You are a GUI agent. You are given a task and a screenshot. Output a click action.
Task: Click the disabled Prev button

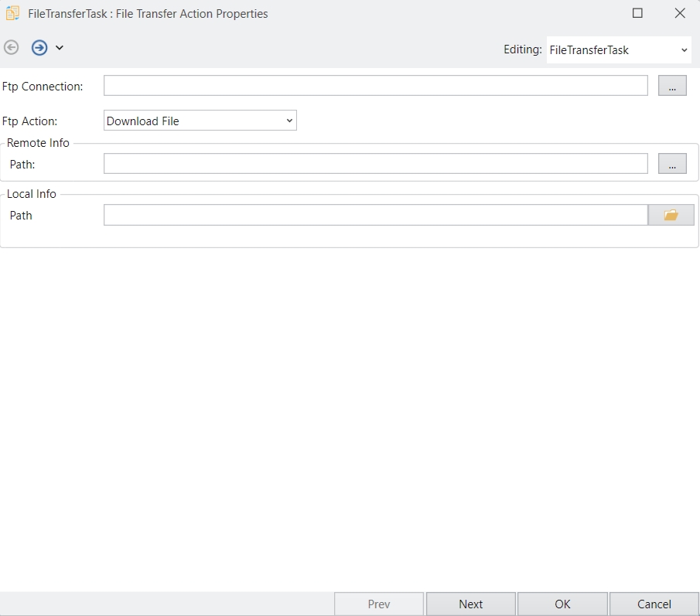(379, 604)
